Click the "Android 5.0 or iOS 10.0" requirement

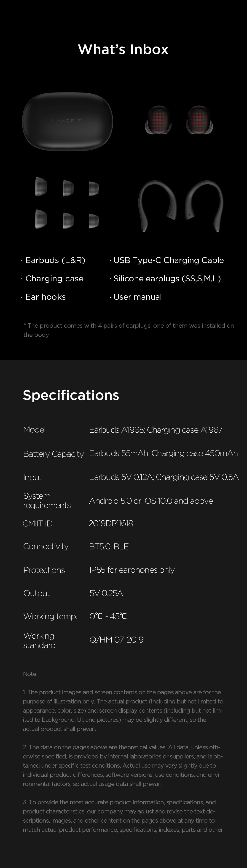tap(151, 501)
